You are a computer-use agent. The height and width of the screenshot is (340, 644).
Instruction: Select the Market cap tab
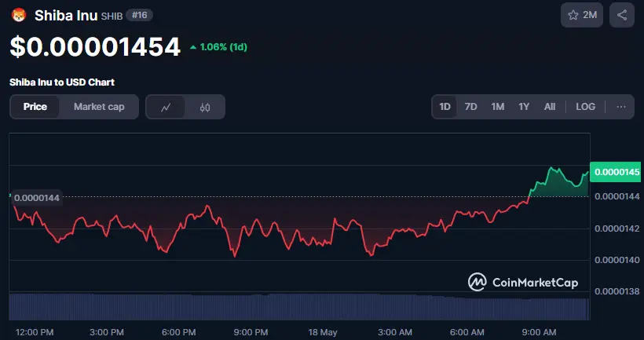99,107
